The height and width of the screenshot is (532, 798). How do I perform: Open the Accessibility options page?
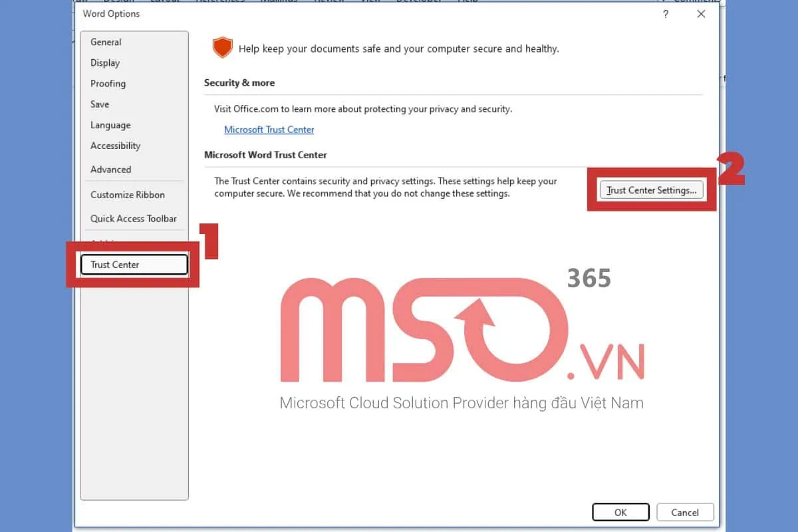pos(115,146)
